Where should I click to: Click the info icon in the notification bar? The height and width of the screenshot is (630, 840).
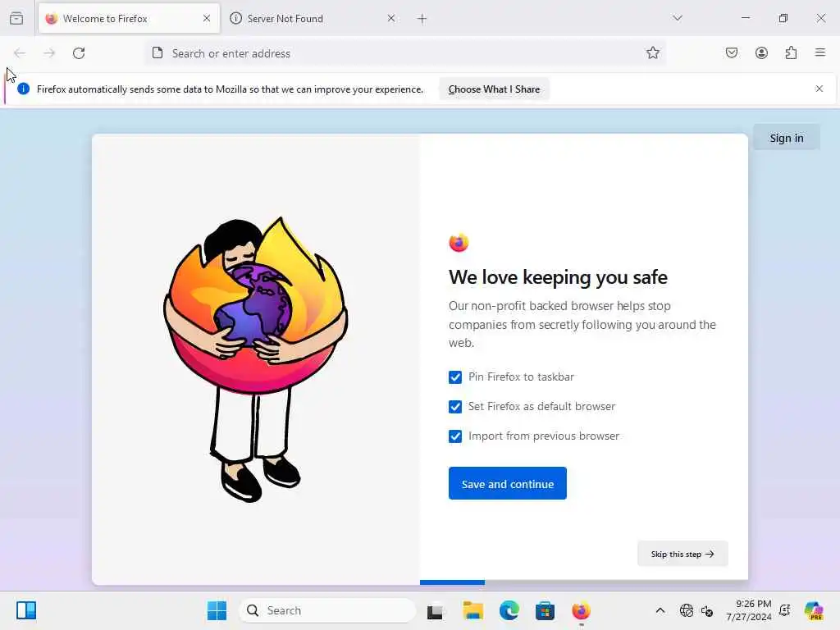pos(24,89)
